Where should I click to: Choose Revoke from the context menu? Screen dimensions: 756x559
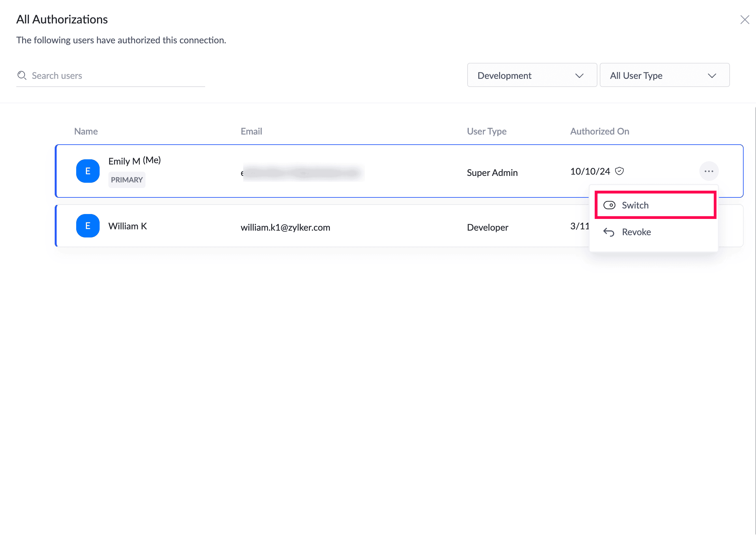coord(636,232)
